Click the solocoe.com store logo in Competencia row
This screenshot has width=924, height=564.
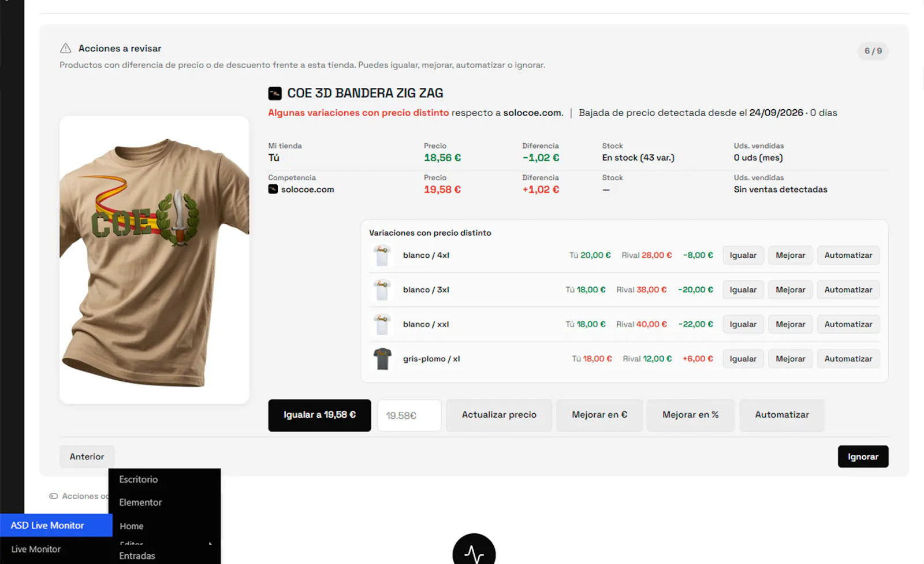click(273, 189)
